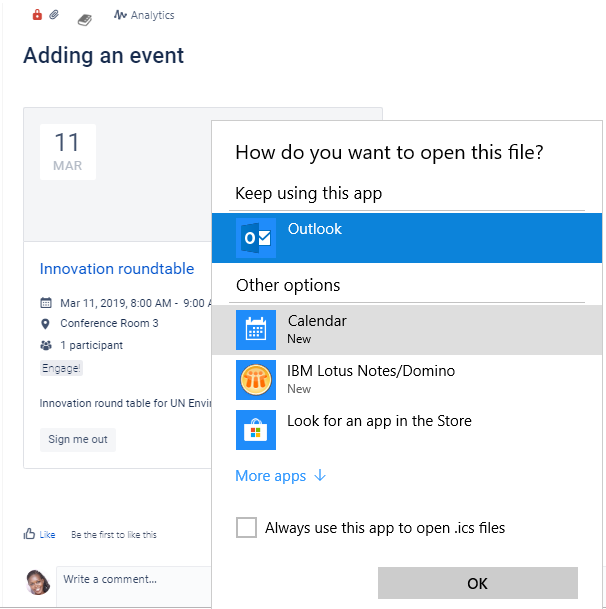Click the book icon in the page toolbar
Viewport: 606px width, 609px height.
pos(85,20)
